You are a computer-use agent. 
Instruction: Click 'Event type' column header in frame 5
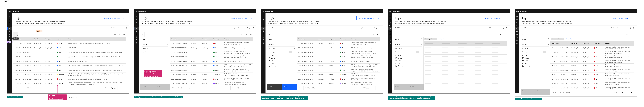coord(597,43)
